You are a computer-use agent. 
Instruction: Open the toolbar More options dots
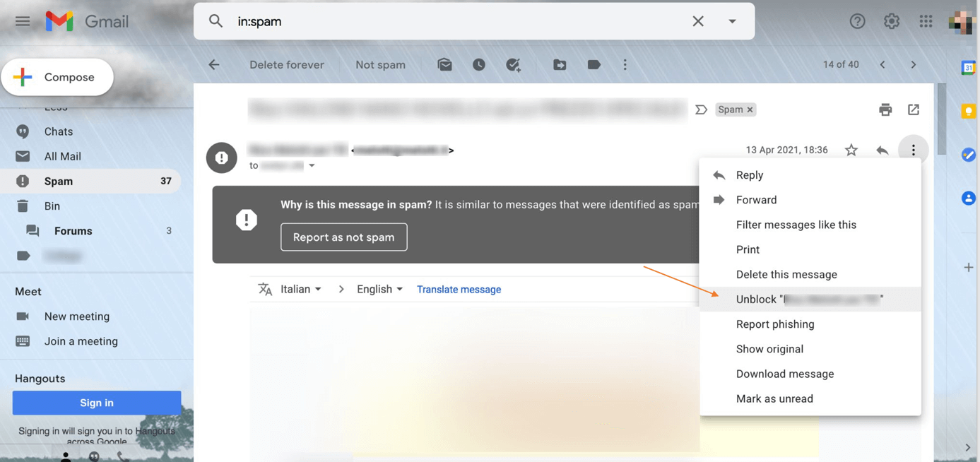point(625,64)
